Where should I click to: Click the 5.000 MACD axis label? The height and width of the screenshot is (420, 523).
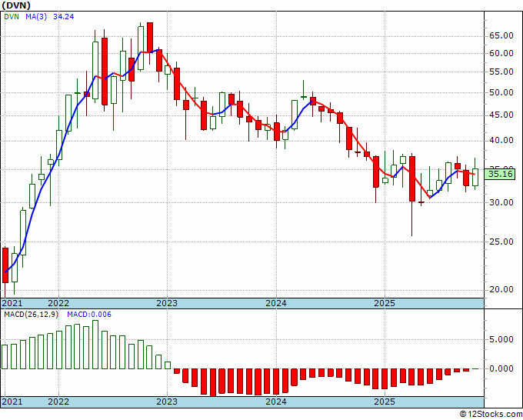(x=501, y=339)
